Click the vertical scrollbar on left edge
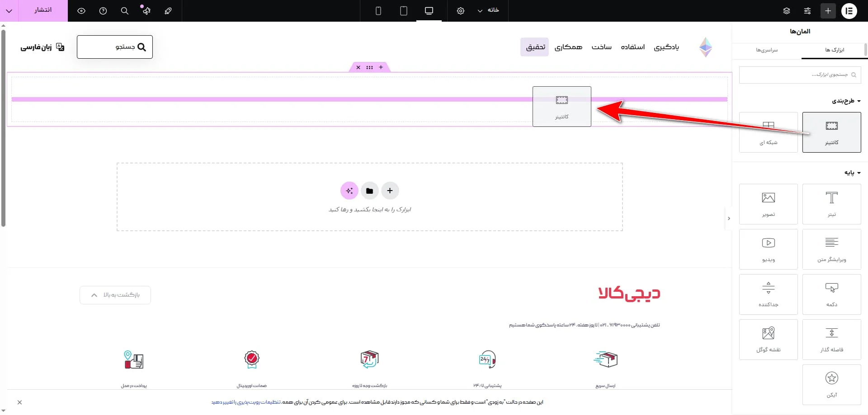 [x=3, y=126]
